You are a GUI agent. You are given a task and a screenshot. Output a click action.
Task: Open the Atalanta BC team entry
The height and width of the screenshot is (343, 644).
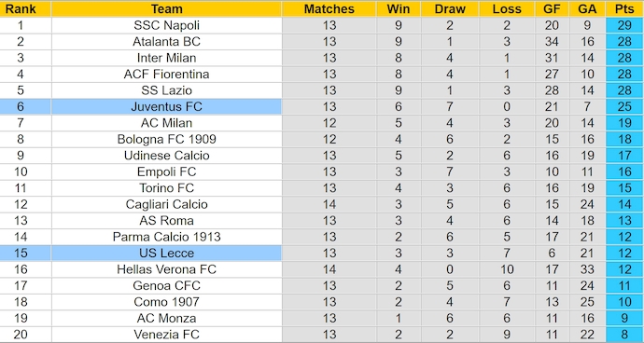(x=166, y=42)
